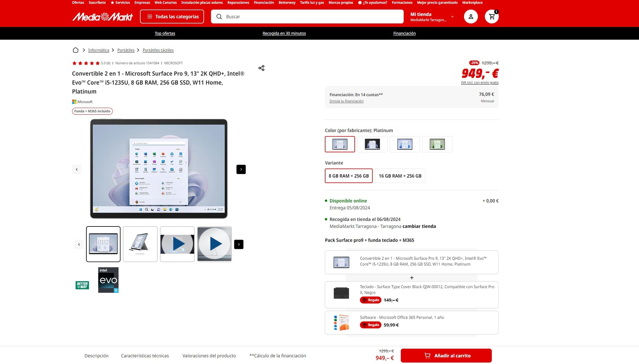Add product with Añadir al carrito

point(446,355)
